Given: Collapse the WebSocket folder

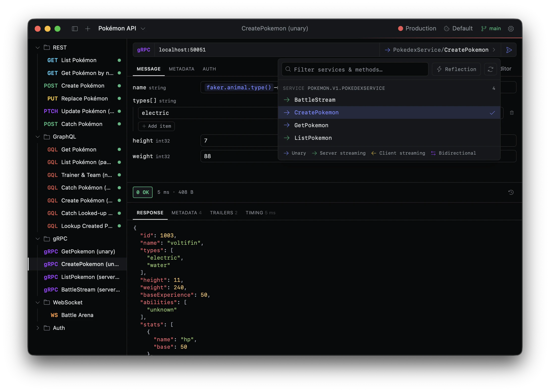Looking at the screenshot, I should (38, 302).
